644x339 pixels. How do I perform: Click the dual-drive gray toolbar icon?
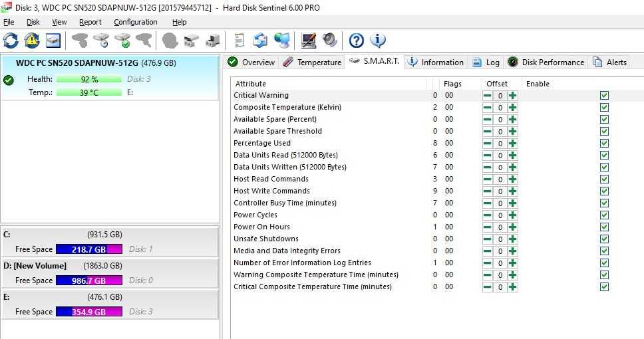192,41
